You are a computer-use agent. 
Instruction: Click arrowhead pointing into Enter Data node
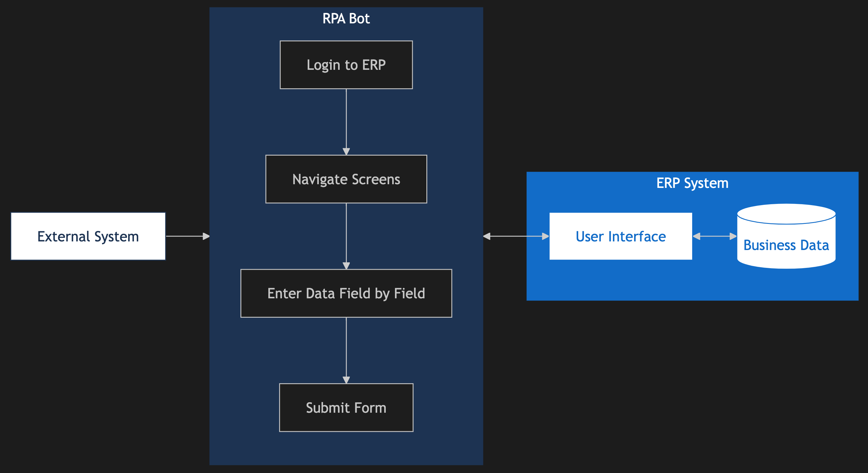tap(346, 266)
